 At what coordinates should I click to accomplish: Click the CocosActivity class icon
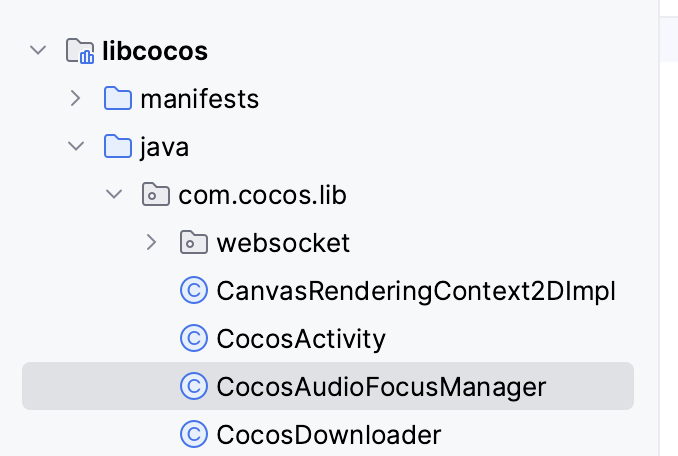click(x=193, y=339)
